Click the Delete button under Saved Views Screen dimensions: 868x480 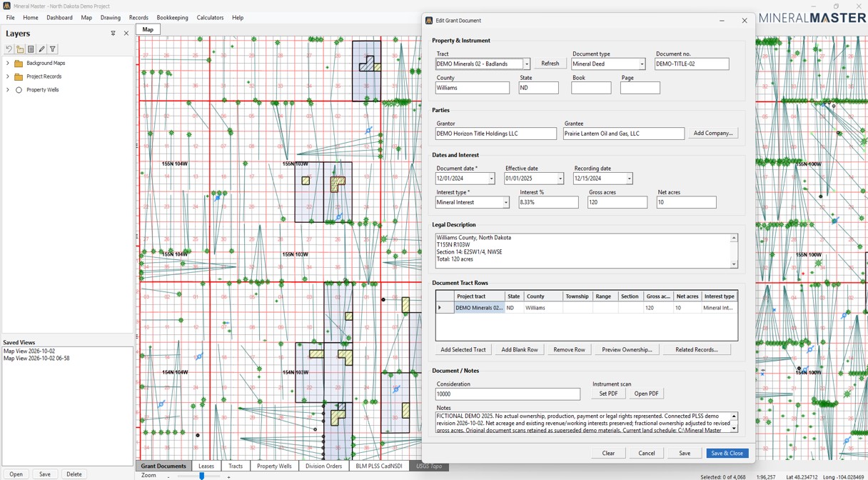tap(74, 474)
